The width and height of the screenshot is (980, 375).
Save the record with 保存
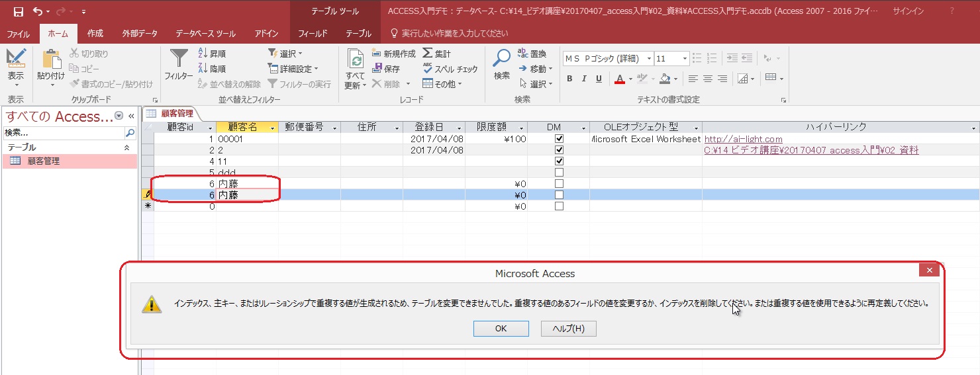point(386,69)
